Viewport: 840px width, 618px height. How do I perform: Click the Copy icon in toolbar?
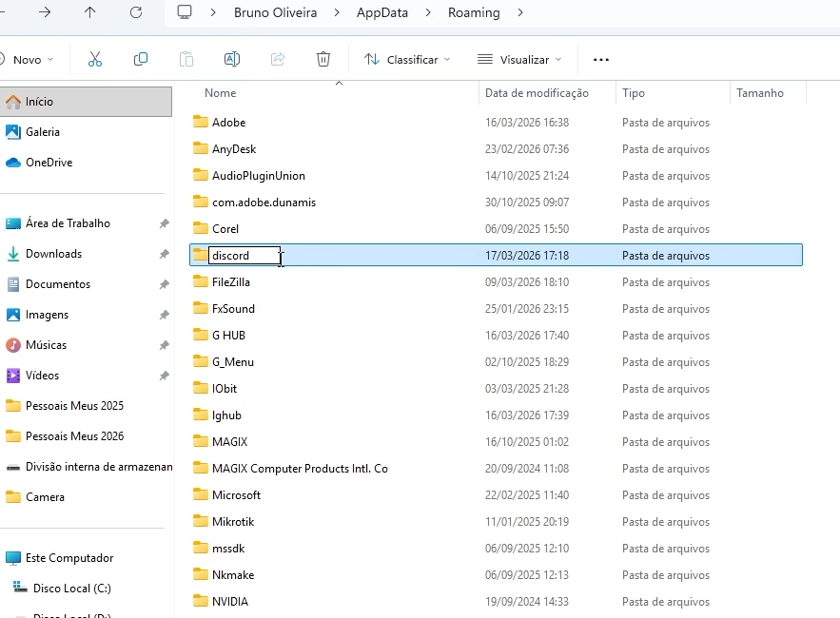click(141, 60)
